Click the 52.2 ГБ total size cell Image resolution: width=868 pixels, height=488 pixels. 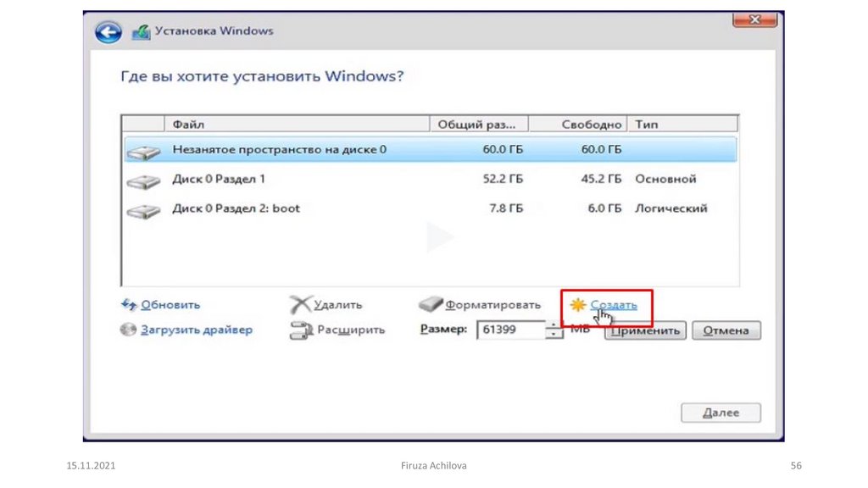pos(503,180)
